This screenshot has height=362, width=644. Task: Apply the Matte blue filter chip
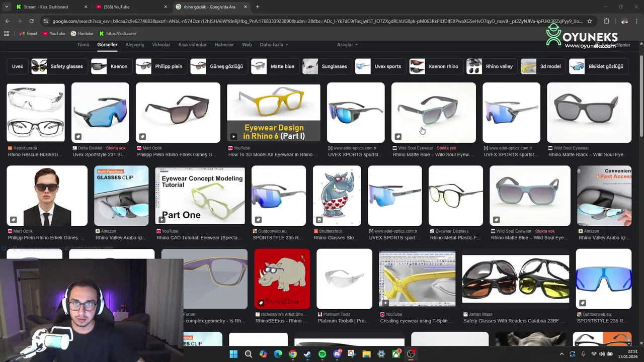tap(275, 66)
